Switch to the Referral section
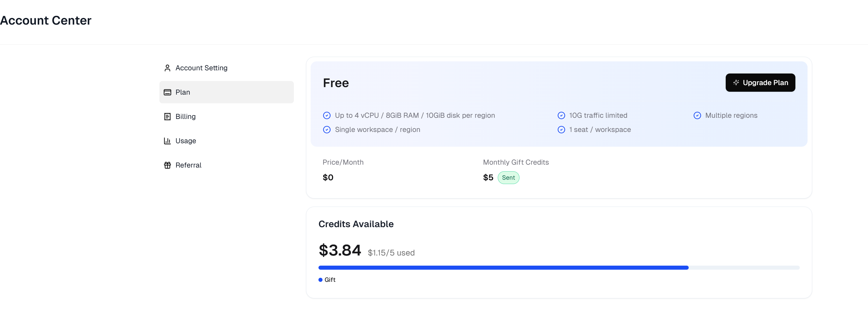Viewport: 868px width, 329px height. click(x=226, y=165)
